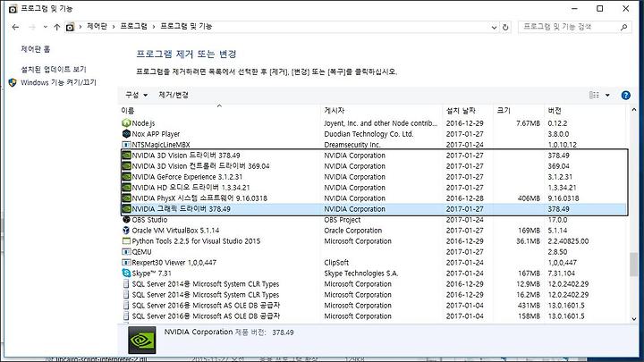Sort by the 버전 column header
Screen dimensions: 644x362
585,111
